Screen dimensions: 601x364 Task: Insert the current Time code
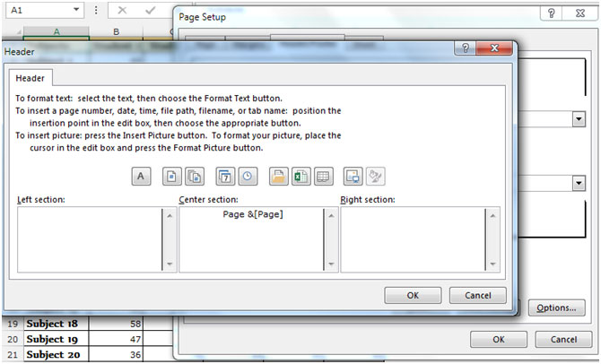tap(247, 177)
